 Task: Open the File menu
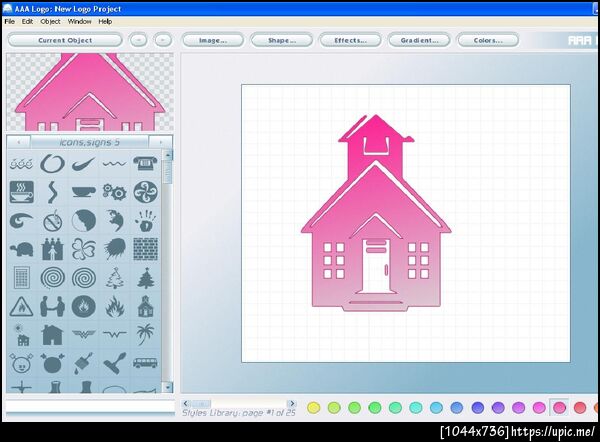pos(10,21)
